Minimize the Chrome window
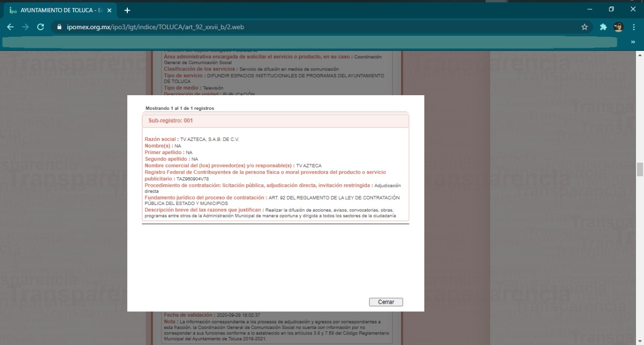 click(590, 9)
